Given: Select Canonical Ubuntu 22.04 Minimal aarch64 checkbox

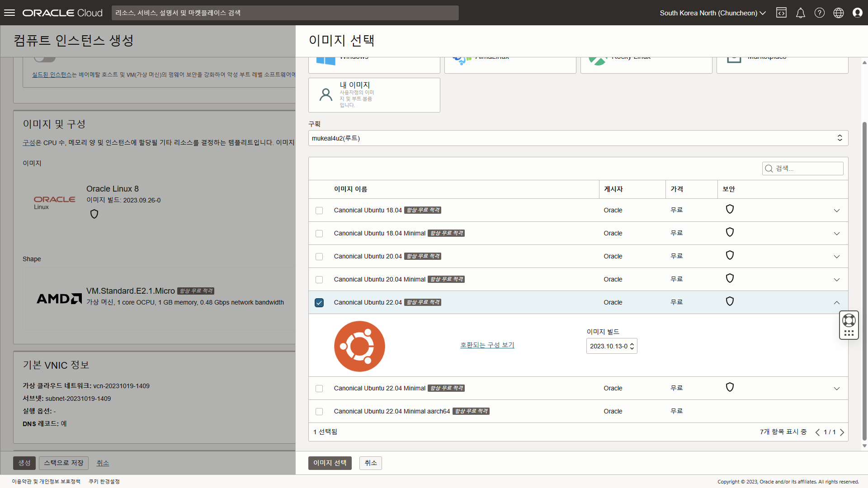Looking at the screenshot, I should tap(319, 412).
